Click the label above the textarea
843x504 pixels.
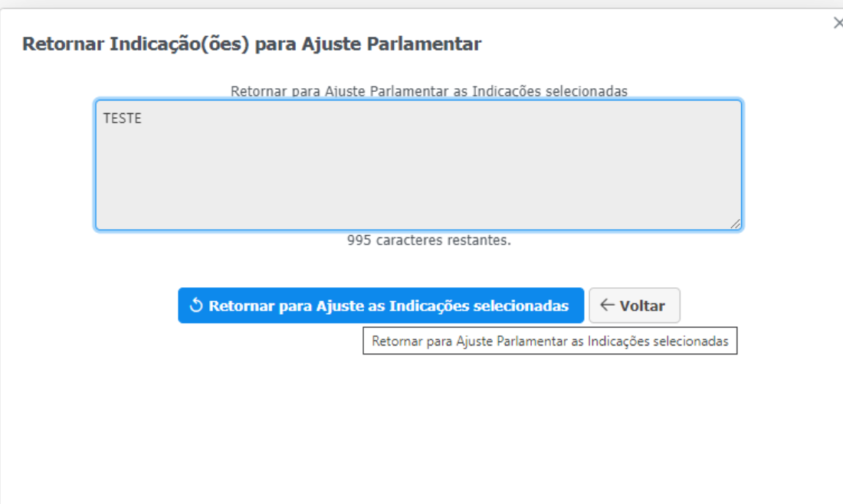pyautogui.click(x=428, y=91)
